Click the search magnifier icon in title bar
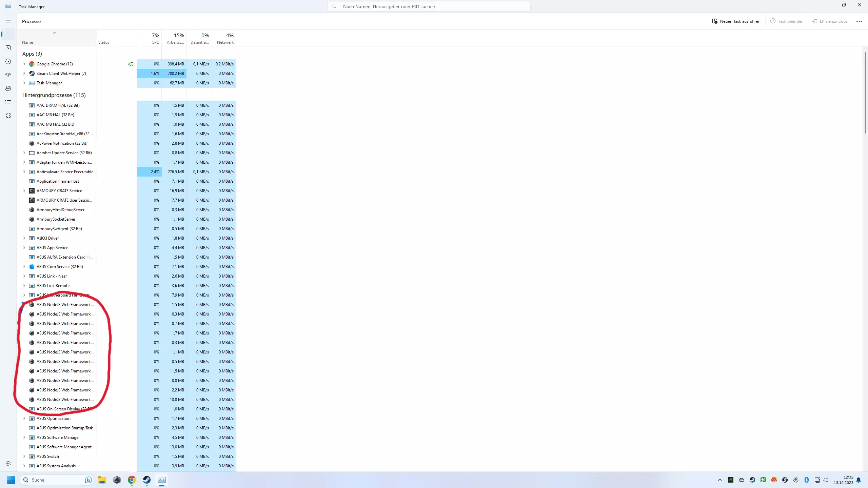 click(334, 6)
